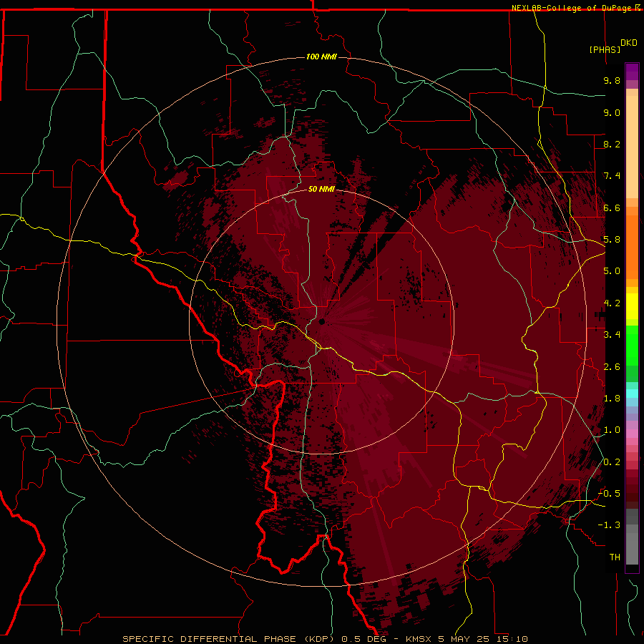Click the 100 NMI range ring label

click(321, 57)
